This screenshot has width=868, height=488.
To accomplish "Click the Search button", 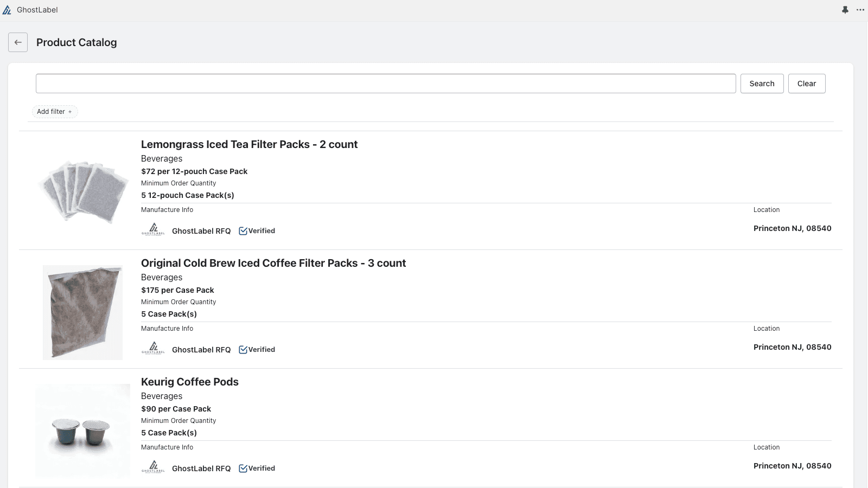I will point(762,83).
